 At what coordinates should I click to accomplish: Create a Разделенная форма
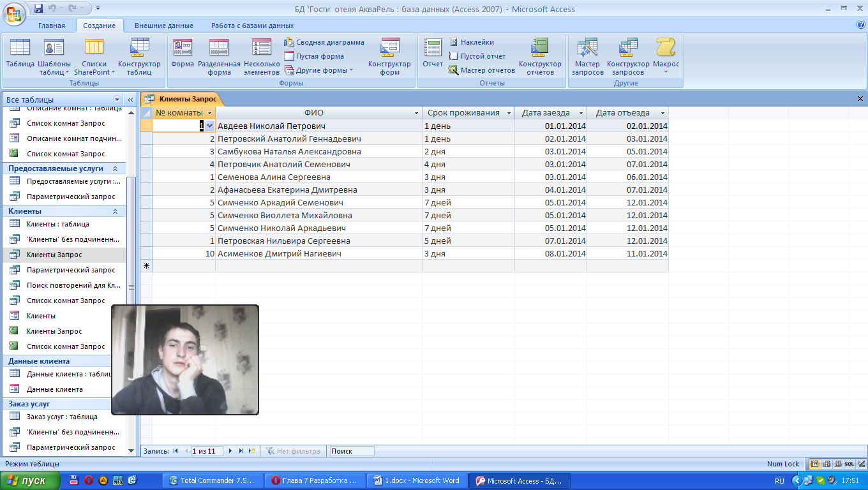click(x=219, y=56)
